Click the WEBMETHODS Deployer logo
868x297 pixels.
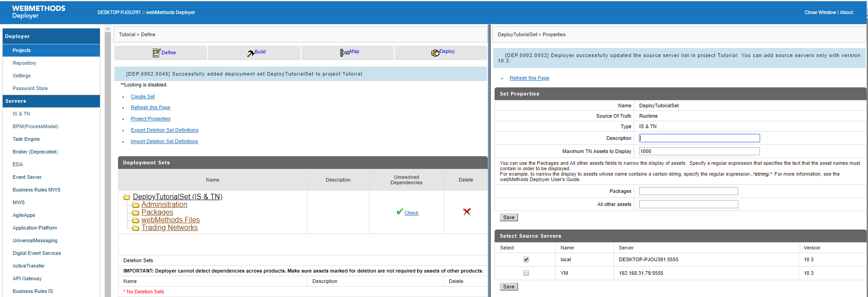[x=38, y=12]
